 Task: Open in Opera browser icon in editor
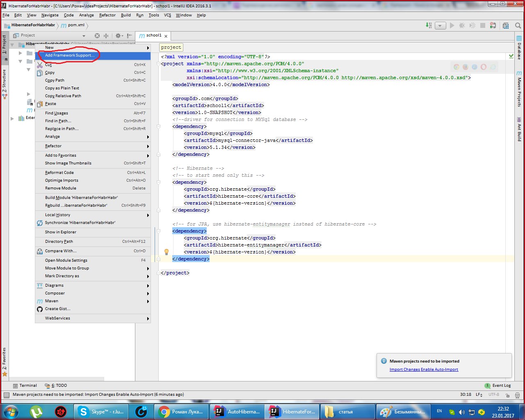(484, 67)
